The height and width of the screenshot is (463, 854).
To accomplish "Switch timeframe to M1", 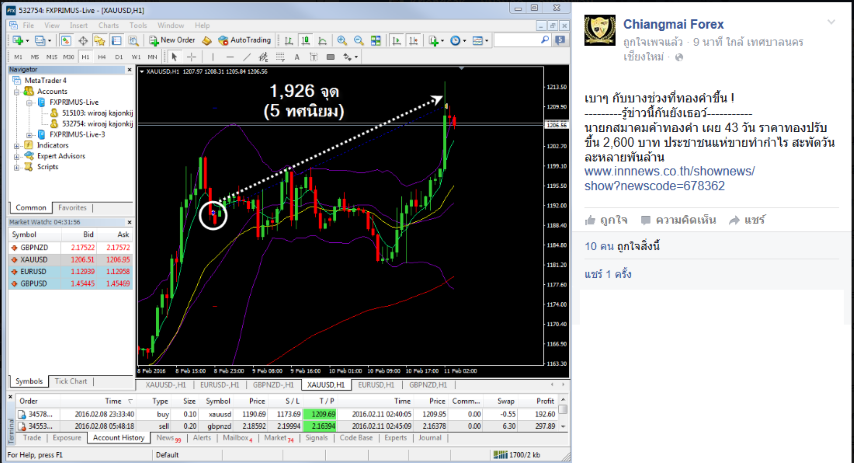I will point(19,57).
